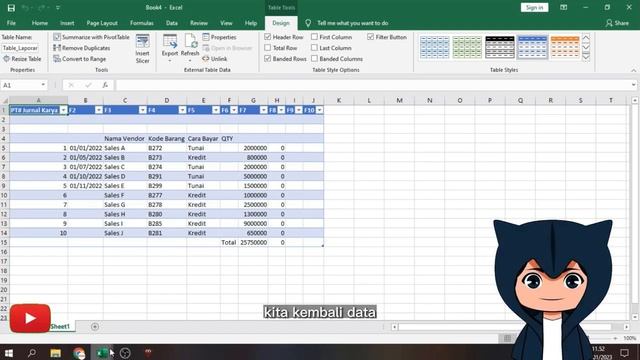Click the Save icon in title bar
The height and width of the screenshot is (360, 640).
[x=11, y=8]
